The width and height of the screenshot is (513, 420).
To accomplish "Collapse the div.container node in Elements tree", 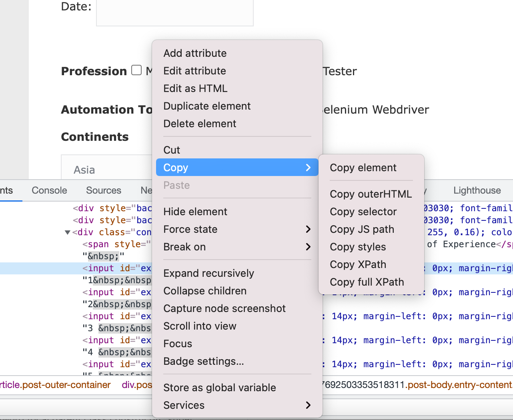I will pos(67,232).
